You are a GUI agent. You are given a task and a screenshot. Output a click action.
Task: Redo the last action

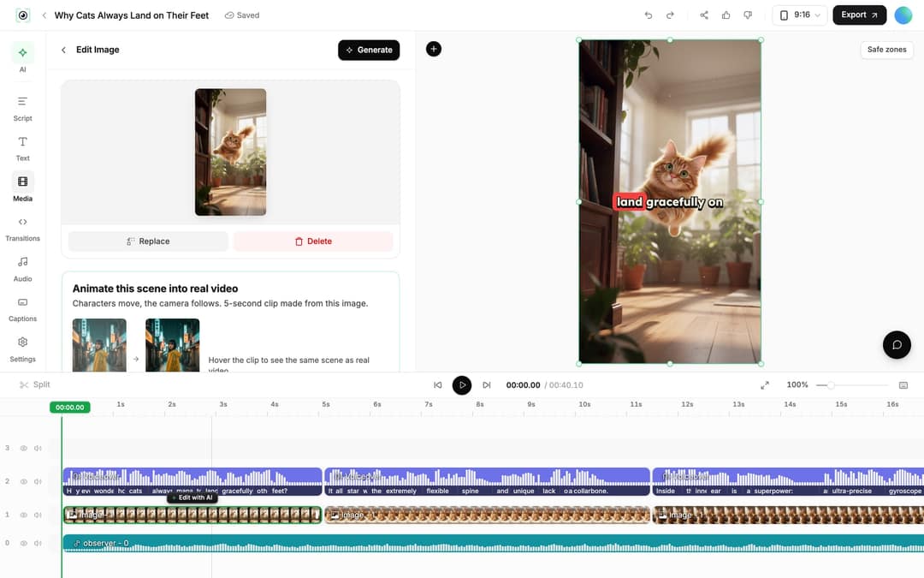point(670,15)
